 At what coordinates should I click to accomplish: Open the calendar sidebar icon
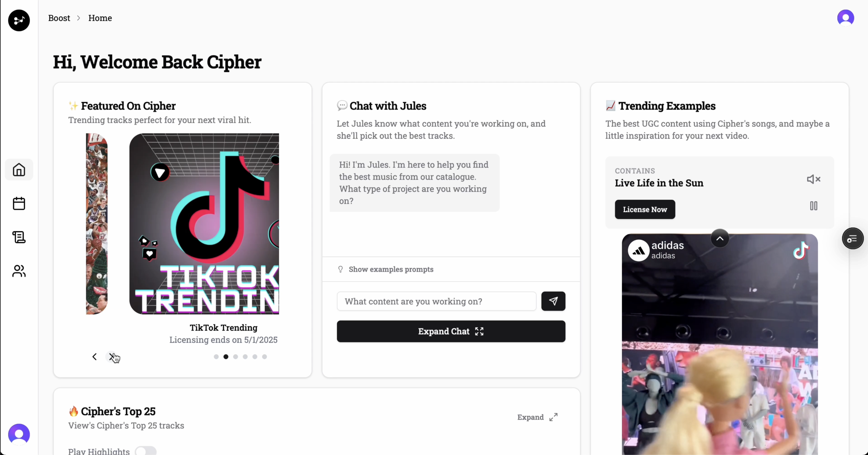coord(19,203)
